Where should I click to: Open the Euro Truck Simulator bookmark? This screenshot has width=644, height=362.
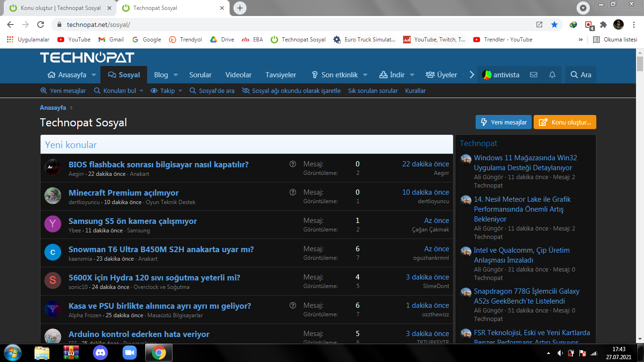[x=364, y=40]
